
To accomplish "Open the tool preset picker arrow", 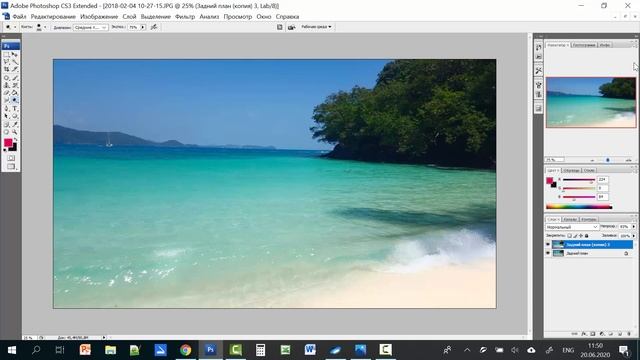I will coord(15,27).
